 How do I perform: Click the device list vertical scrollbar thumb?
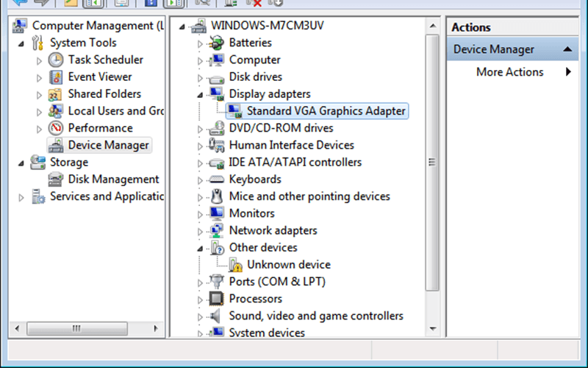pos(432,163)
